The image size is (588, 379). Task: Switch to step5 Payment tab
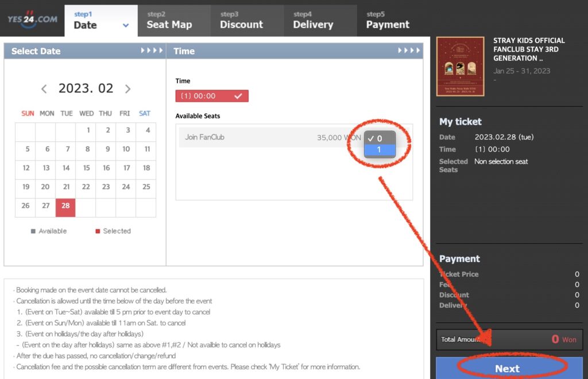click(388, 20)
